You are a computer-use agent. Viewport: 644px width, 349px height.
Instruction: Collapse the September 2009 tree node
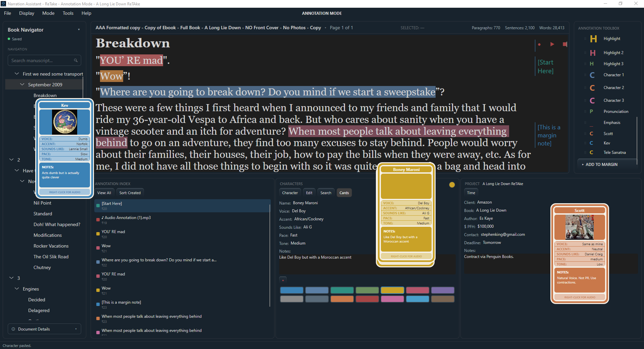[22, 85]
